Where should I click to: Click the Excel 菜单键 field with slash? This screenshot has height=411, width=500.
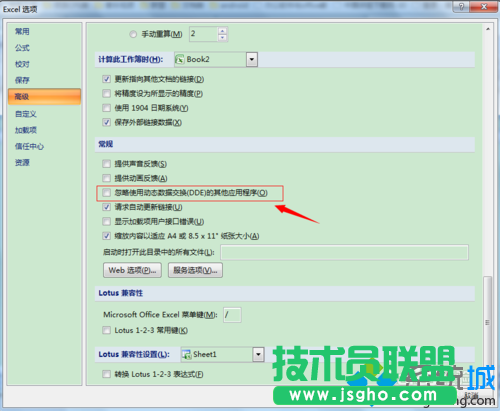pos(232,315)
